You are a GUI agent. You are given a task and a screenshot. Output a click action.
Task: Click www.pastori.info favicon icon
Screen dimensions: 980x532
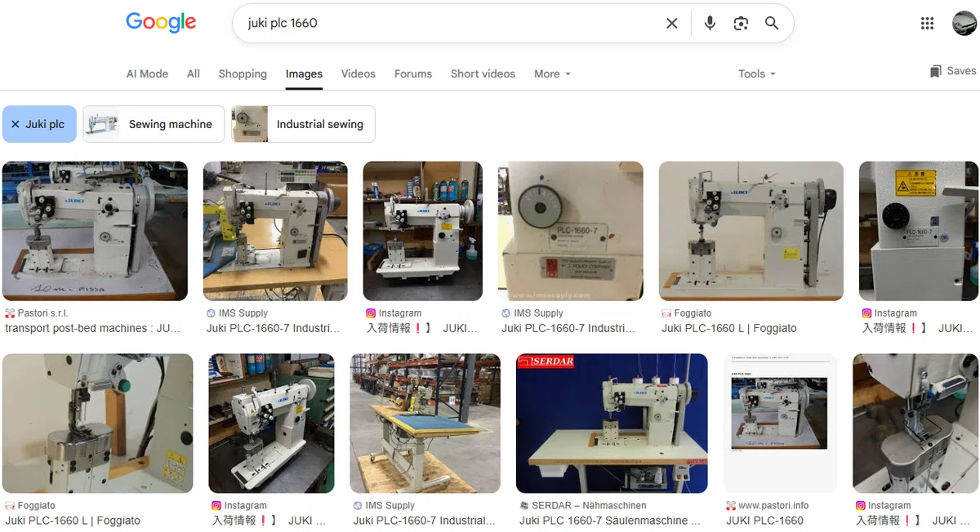[x=731, y=506]
